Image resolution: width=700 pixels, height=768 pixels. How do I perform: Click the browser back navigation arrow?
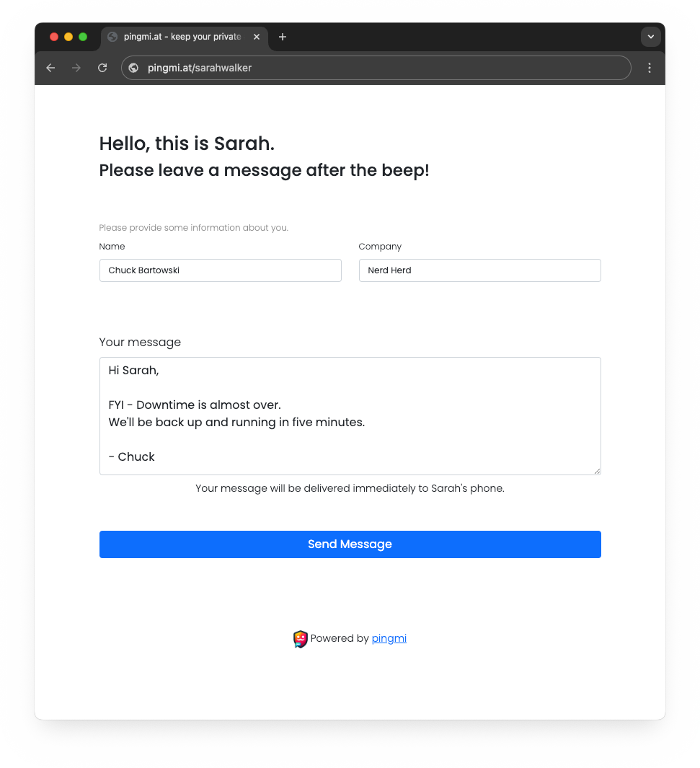point(50,67)
